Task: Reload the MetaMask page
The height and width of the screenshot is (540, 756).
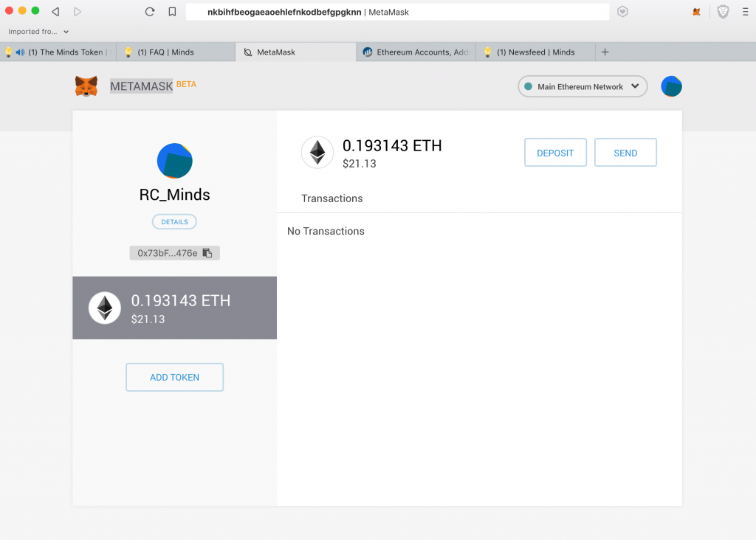Action: pyautogui.click(x=149, y=12)
